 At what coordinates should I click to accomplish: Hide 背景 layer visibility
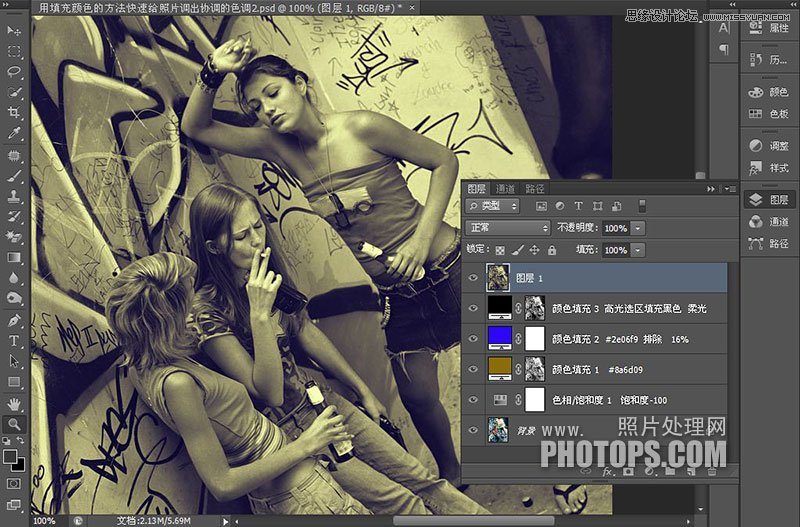pos(473,430)
